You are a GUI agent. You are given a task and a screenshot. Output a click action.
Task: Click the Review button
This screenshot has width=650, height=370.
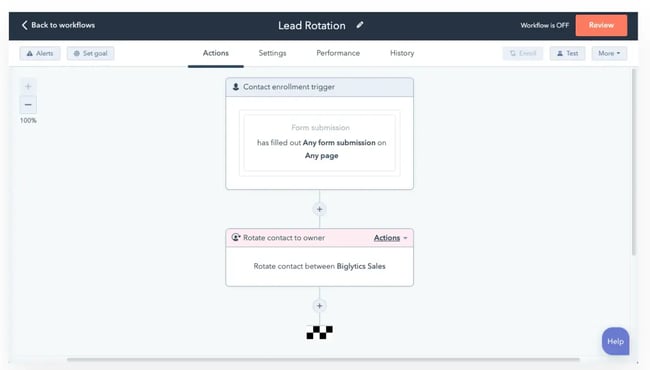tap(601, 25)
